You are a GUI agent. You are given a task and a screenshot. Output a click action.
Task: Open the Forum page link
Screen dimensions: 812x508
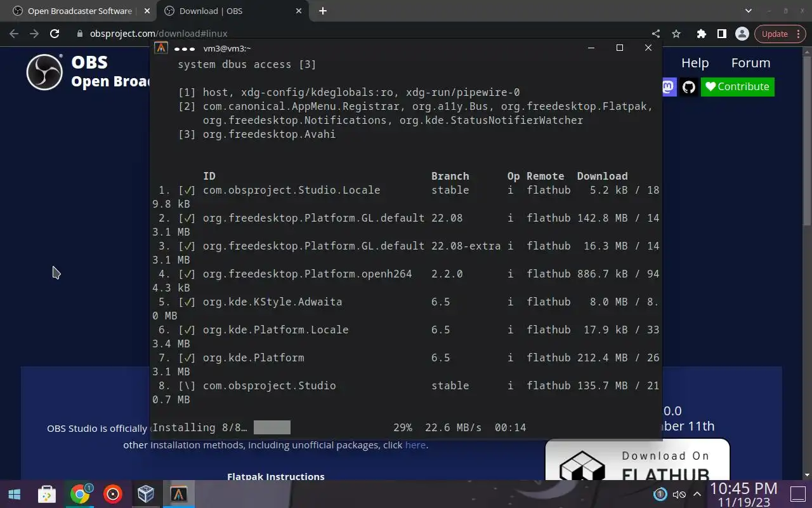[750, 63]
